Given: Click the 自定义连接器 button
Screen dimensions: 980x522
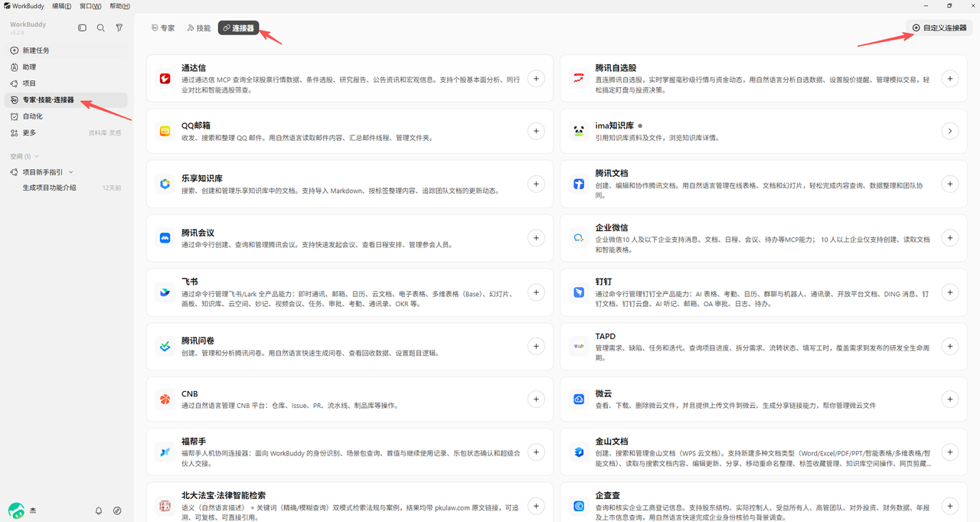Looking at the screenshot, I should click(939, 28).
